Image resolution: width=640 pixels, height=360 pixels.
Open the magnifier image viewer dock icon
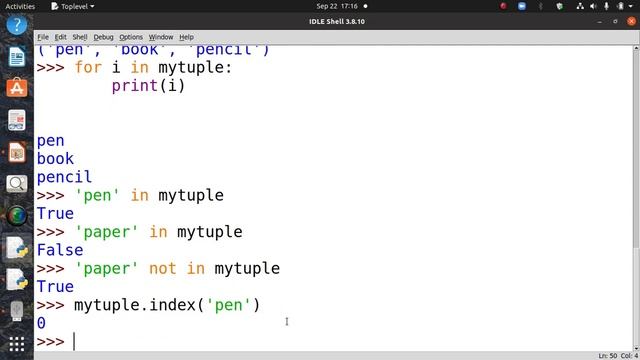coord(17,184)
